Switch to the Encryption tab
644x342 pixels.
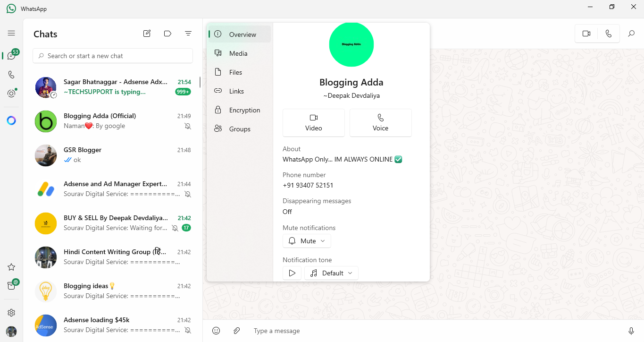click(x=240, y=110)
